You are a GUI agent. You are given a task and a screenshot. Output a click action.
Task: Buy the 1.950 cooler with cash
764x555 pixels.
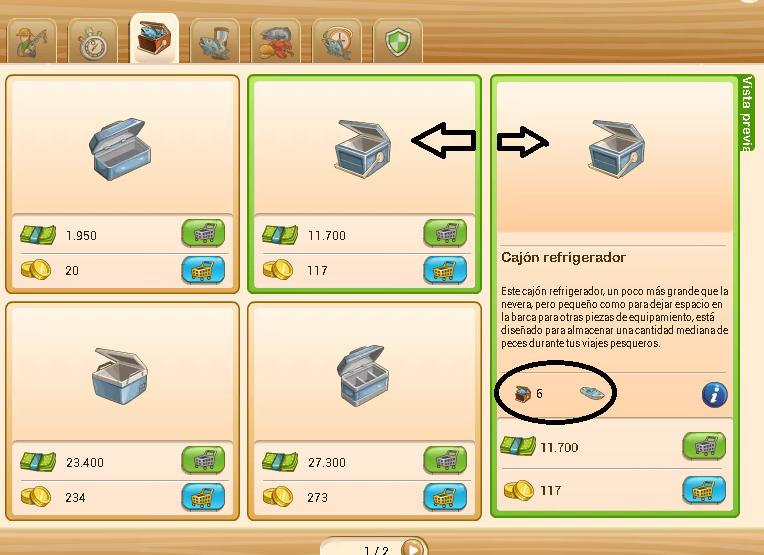[203, 233]
